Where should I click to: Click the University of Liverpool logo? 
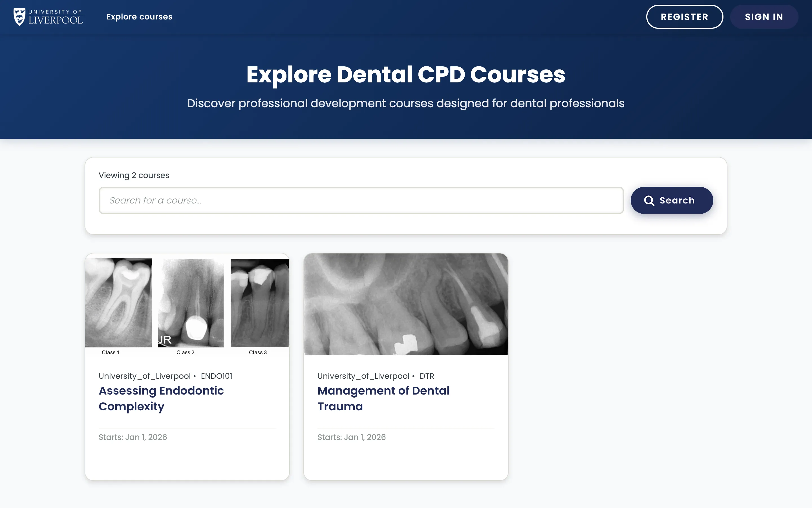pyautogui.click(x=48, y=17)
